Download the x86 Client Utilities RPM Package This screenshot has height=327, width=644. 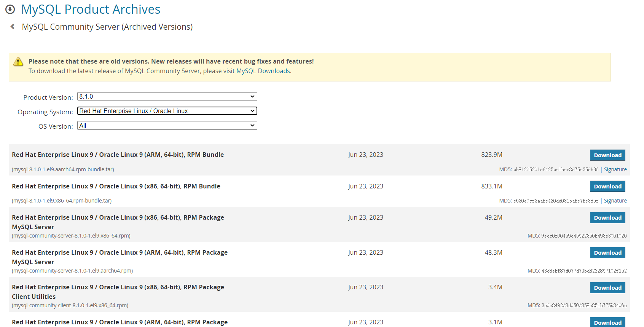tap(607, 288)
